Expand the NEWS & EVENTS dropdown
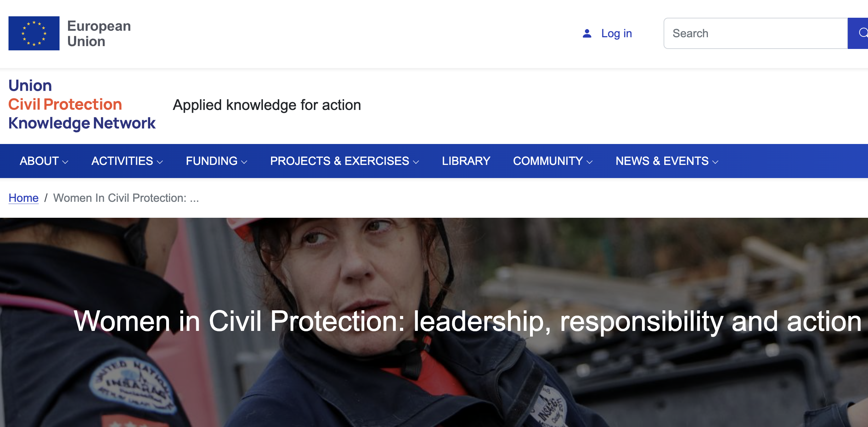The image size is (868, 427). pos(667,161)
